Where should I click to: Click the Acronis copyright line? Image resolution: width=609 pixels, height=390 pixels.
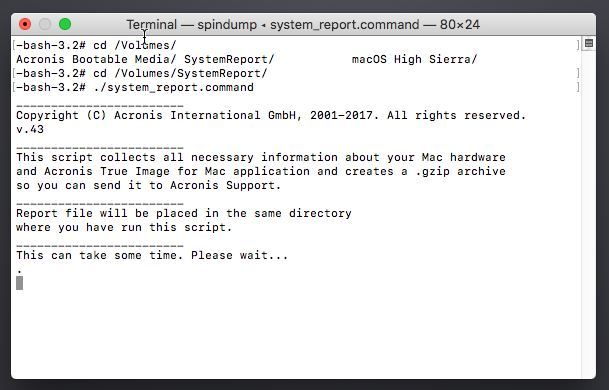point(271,115)
